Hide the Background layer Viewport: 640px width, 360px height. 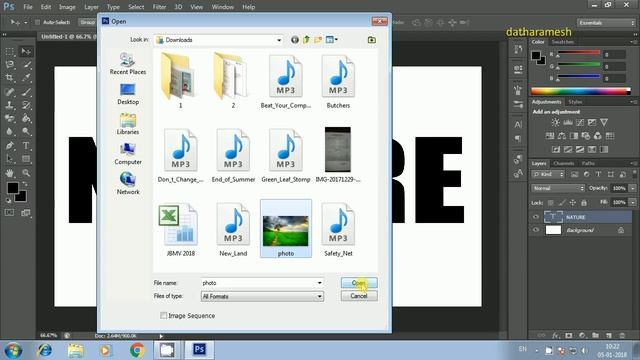pos(536,230)
